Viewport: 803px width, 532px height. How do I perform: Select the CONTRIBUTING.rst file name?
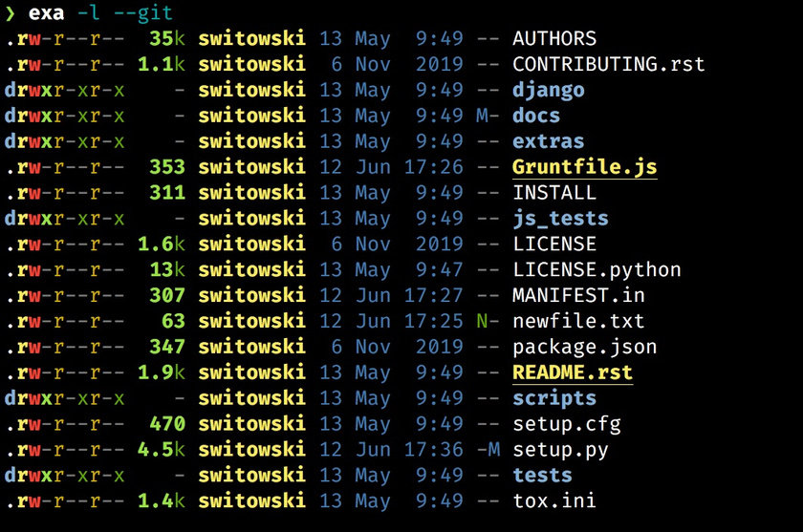tap(608, 65)
